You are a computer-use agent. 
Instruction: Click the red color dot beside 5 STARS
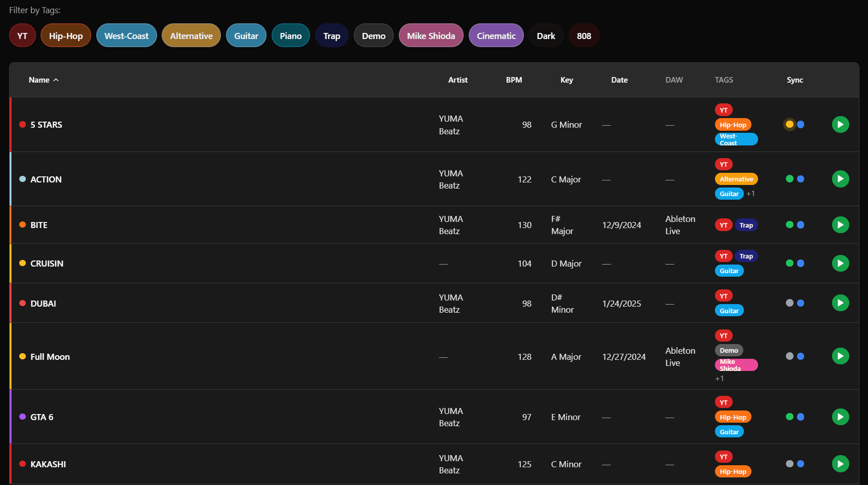click(22, 124)
